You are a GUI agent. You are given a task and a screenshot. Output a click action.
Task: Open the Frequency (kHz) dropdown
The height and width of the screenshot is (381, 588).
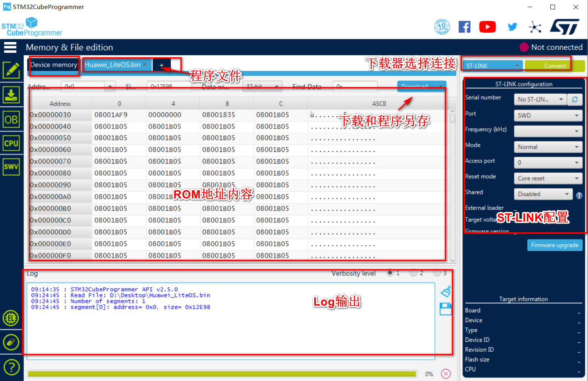click(548, 131)
